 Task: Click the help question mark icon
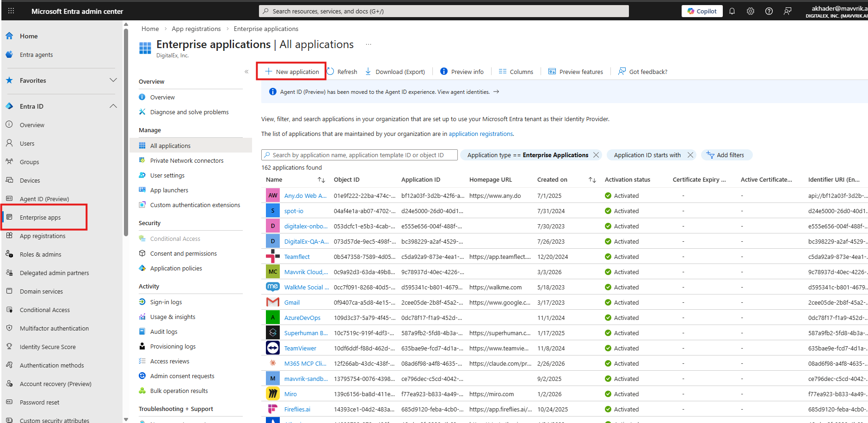pos(769,11)
